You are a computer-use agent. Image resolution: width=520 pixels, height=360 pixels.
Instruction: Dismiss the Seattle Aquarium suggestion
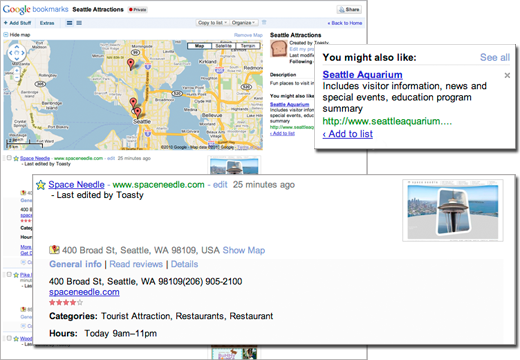tap(507, 75)
